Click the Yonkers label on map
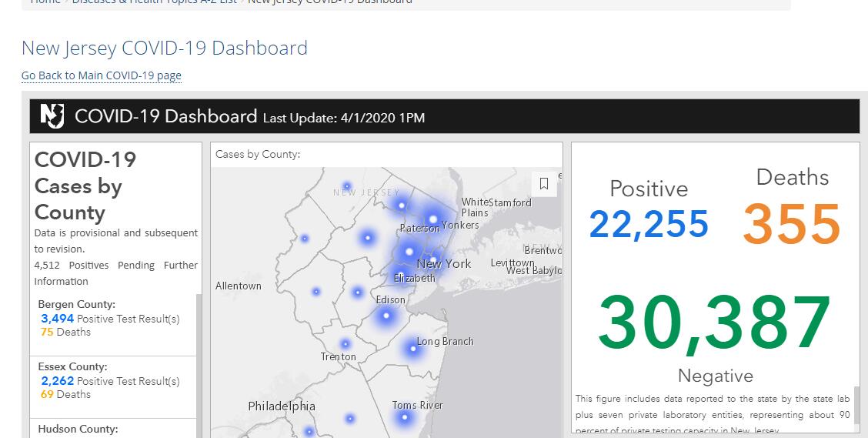 pos(461,225)
